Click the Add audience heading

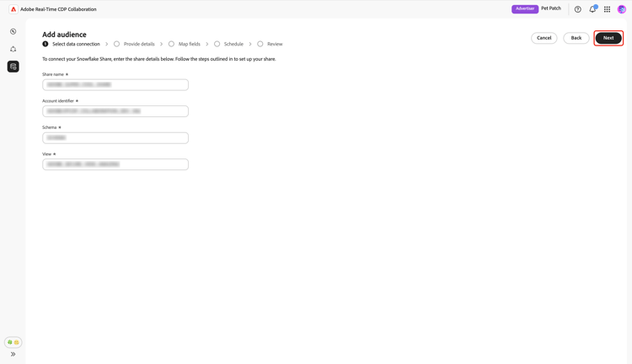coord(64,35)
